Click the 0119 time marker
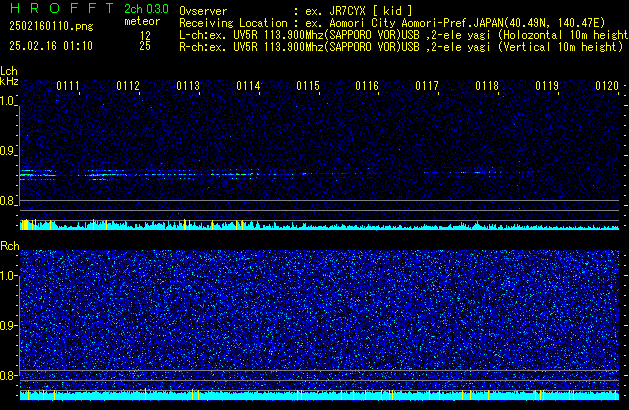Viewport: 629px width, 410px height. pos(547,86)
